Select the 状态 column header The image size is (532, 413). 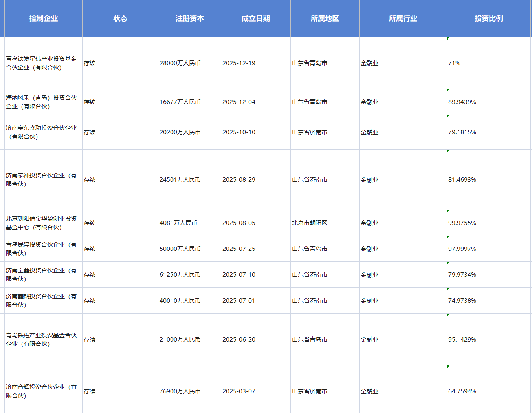point(120,18)
